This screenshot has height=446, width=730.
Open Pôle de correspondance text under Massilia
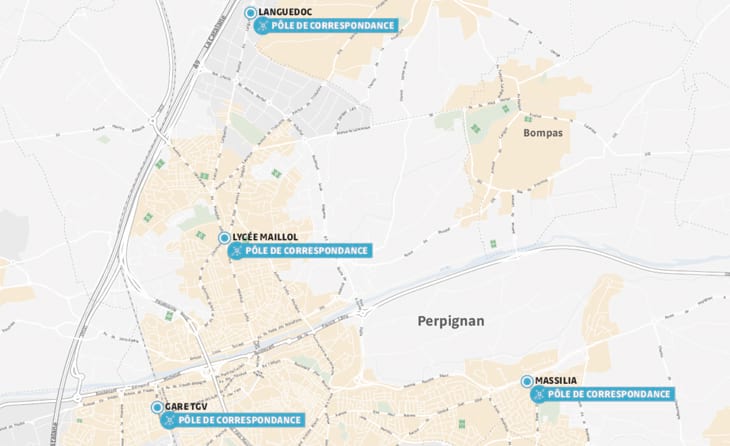609,394
